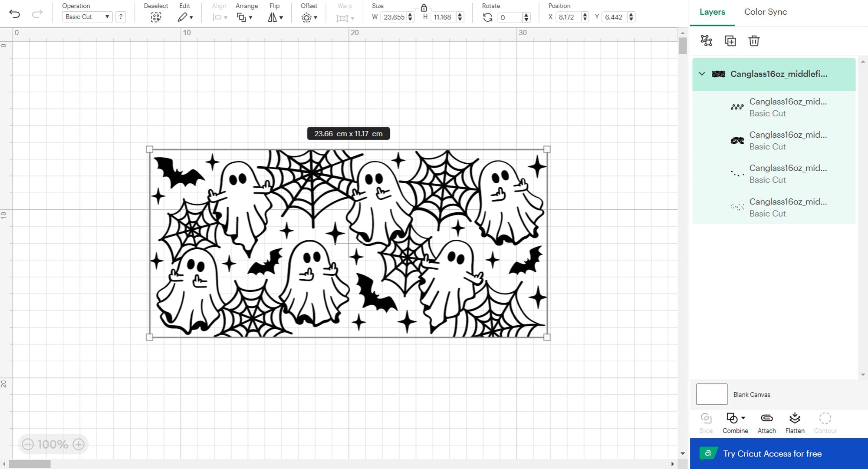Switch to the Color Sync tab
The width and height of the screenshot is (868, 469).
pyautogui.click(x=766, y=12)
